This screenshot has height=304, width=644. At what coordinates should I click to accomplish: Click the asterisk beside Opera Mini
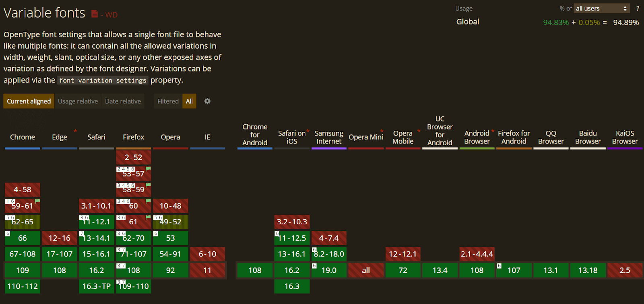pyautogui.click(x=382, y=131)
